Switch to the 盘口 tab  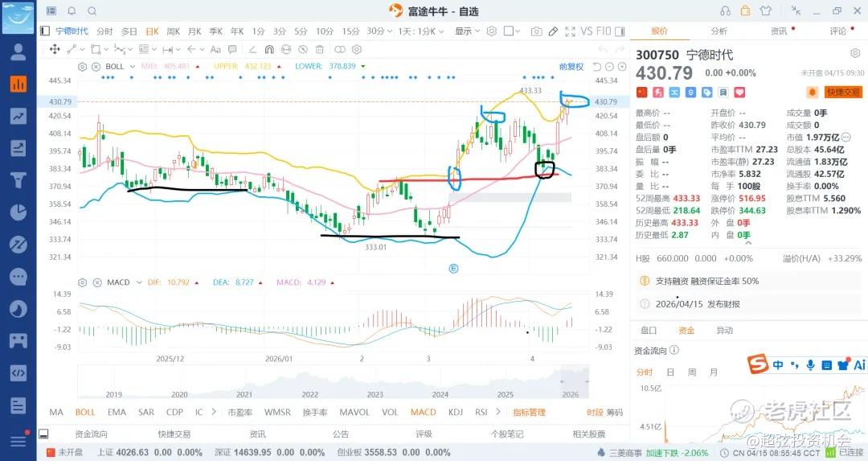[x=649, y=331]
